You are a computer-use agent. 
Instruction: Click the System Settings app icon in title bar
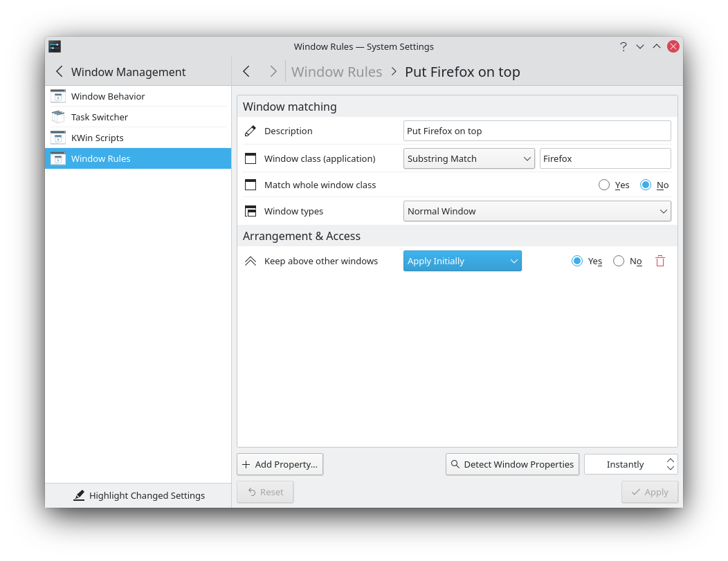[55, 46]
